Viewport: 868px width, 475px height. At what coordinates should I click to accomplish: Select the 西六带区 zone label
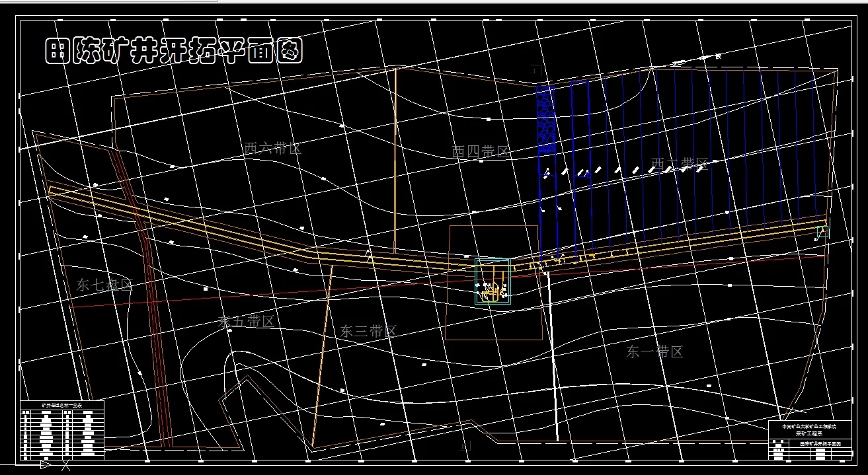coord(272,148)
